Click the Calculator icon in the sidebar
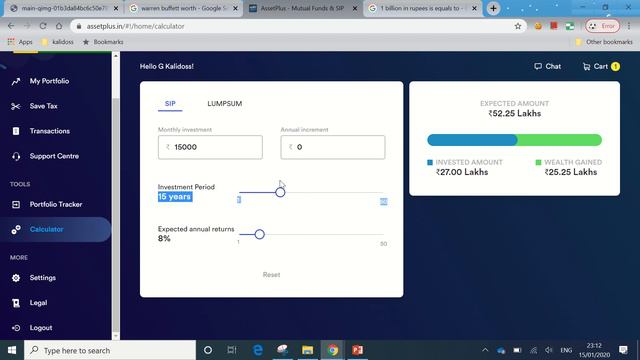The width and height of the screenshot is (640, 360). pyautogui.click(x=16, y=230)
